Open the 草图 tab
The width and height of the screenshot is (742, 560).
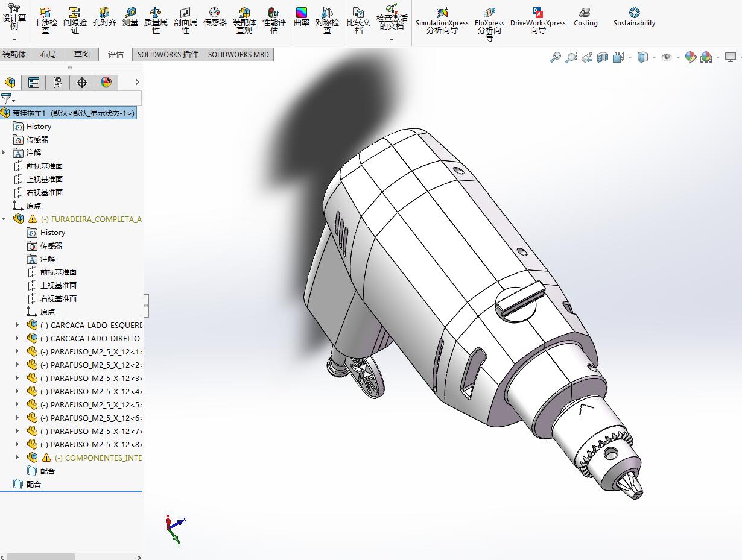[x=81, y=54]
